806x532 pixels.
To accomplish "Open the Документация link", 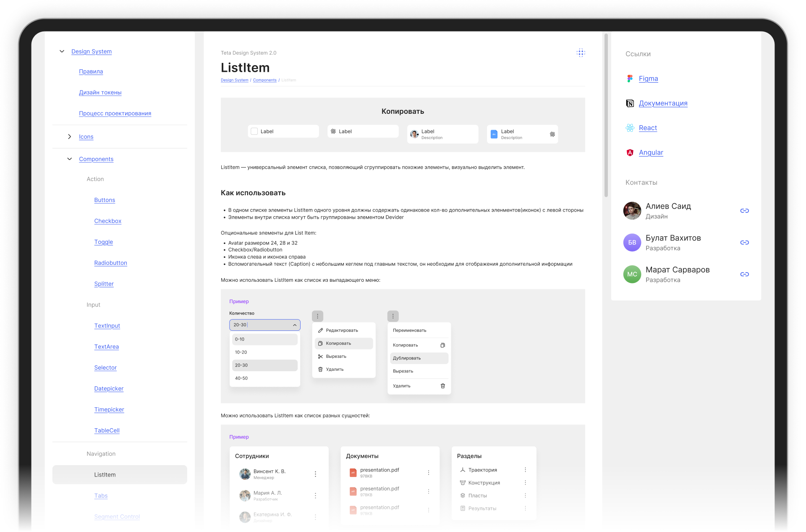I will [x=663, y=103].
